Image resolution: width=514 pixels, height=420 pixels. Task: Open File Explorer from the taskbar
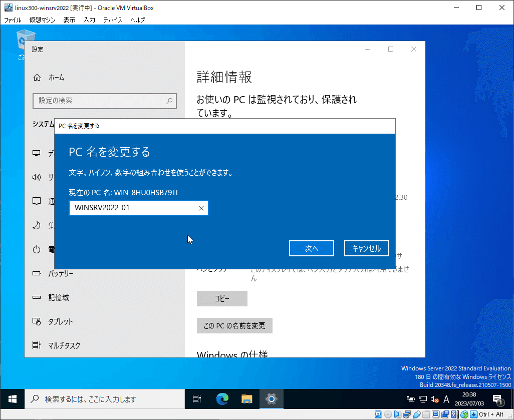click(247, 399)
